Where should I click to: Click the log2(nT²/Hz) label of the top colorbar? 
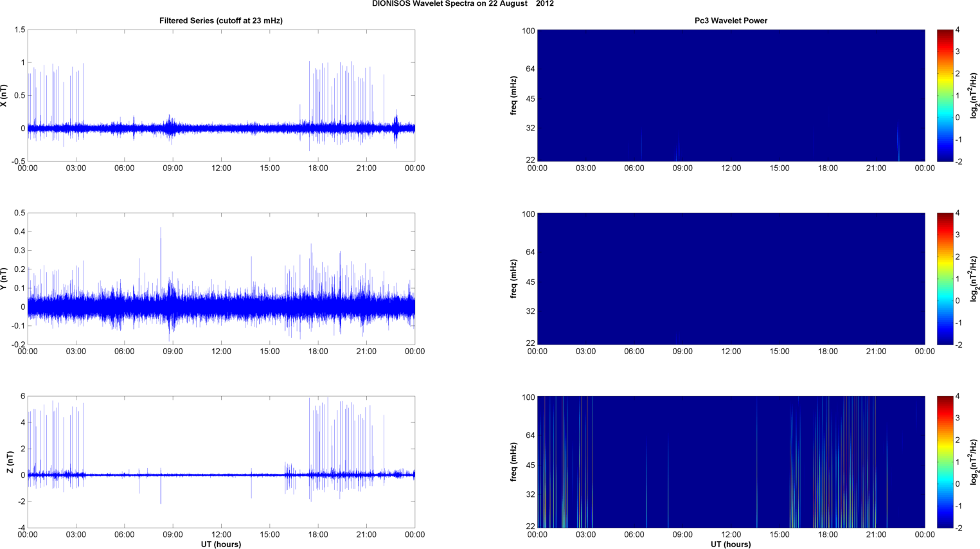(x=974, y=96)
